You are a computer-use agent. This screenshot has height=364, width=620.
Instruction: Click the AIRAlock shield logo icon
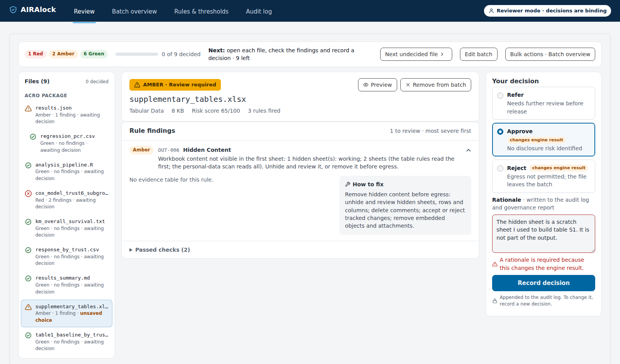click(13, 10)
